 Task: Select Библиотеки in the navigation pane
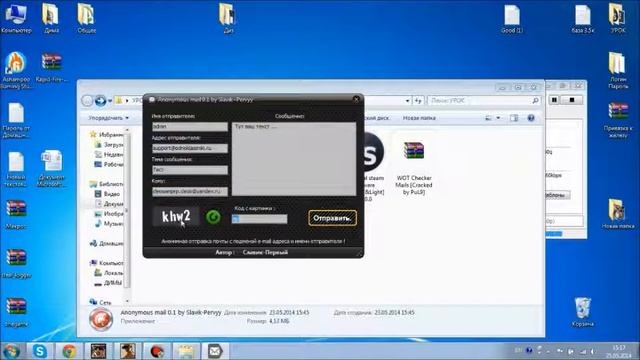[x=107, y=184]
